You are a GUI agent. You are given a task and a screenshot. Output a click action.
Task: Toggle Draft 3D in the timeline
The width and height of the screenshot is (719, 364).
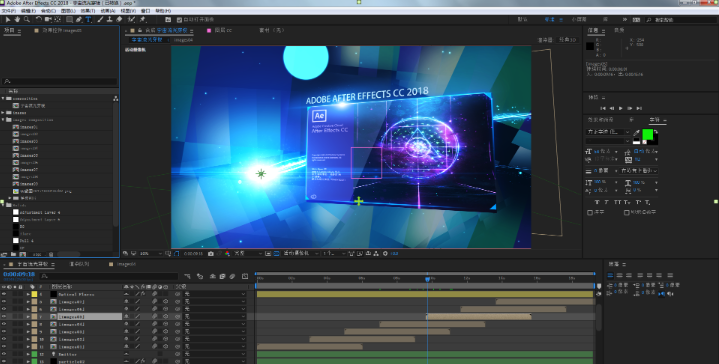(x=200, y=276)
